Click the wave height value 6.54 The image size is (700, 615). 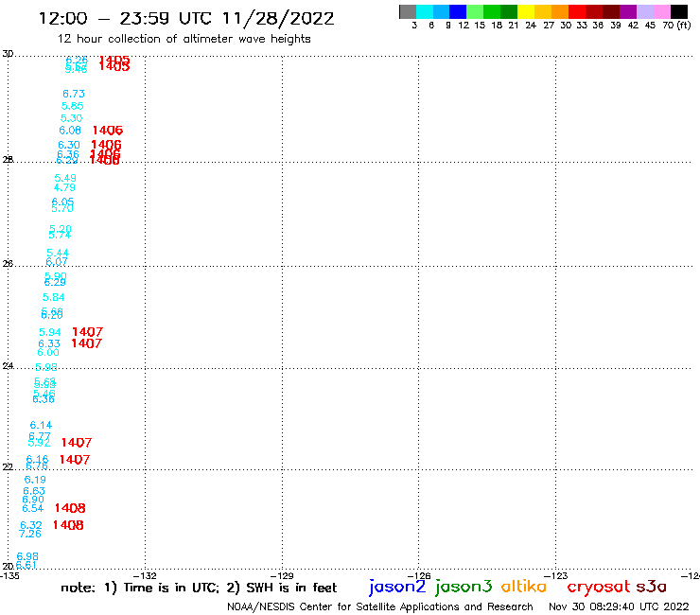pos(33,508)
